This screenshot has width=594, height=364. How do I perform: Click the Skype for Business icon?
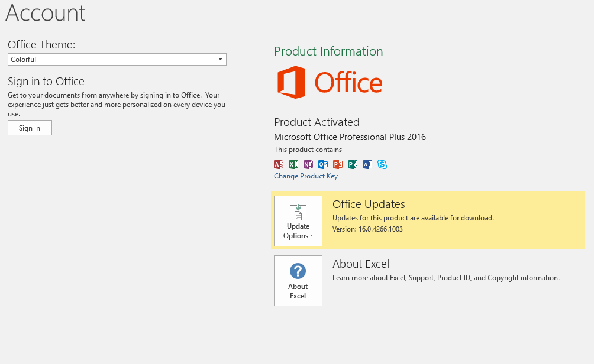click(382, 164)
